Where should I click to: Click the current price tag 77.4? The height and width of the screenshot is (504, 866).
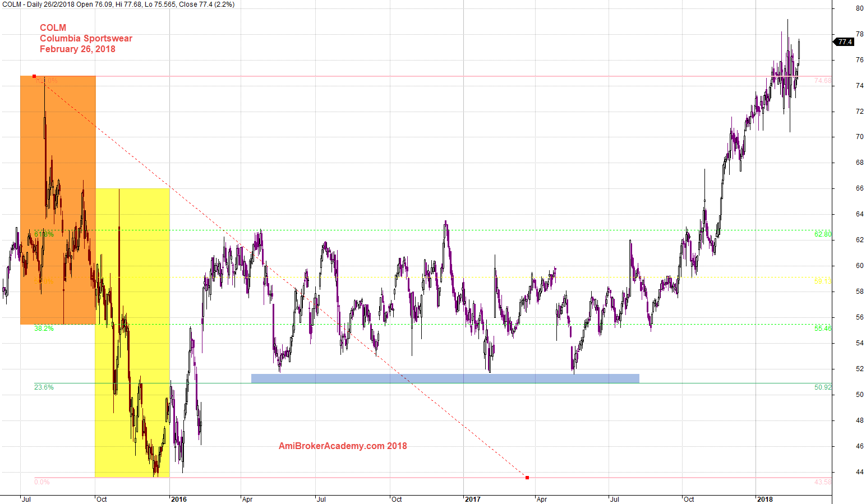coord(844,42)
